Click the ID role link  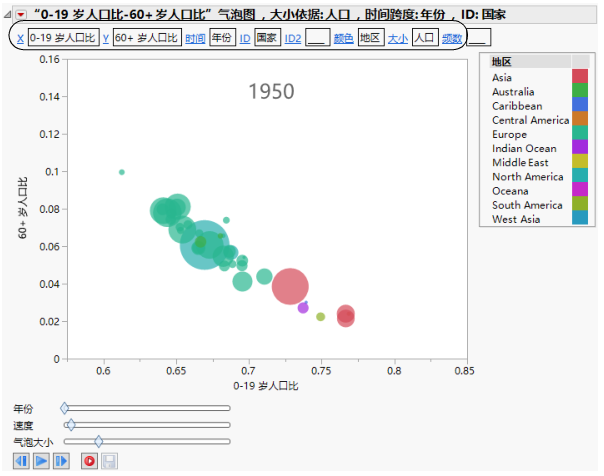(x=245, y=38)
